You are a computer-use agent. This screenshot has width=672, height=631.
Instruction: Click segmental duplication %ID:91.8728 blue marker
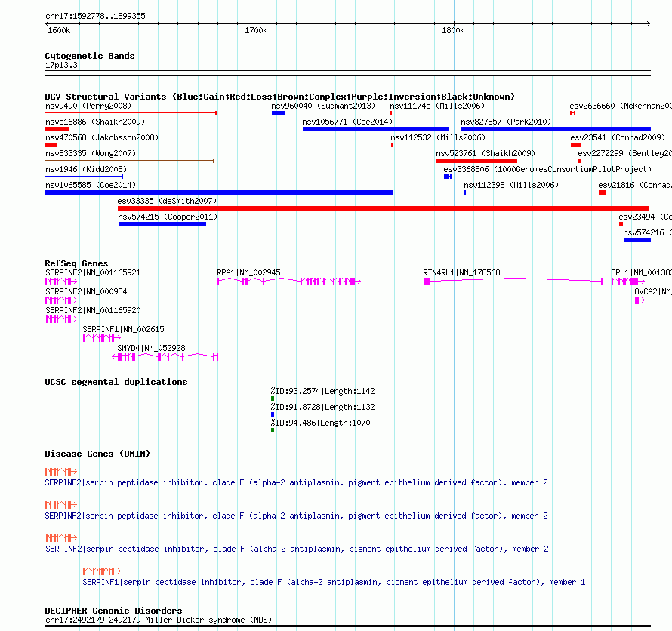click(x=273, y=414)
